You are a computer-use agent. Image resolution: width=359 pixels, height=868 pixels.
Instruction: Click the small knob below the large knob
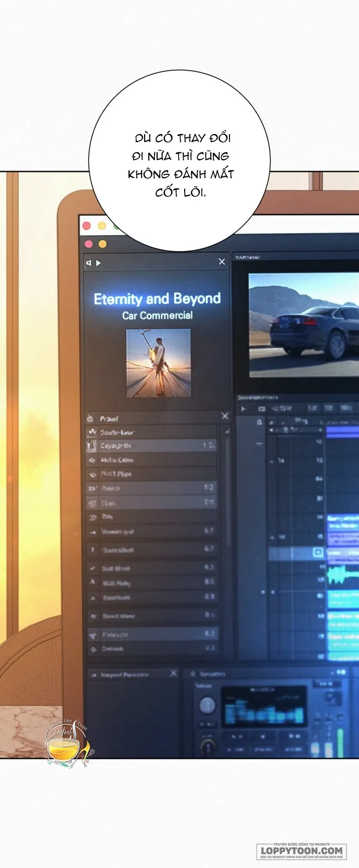point(208,747)
